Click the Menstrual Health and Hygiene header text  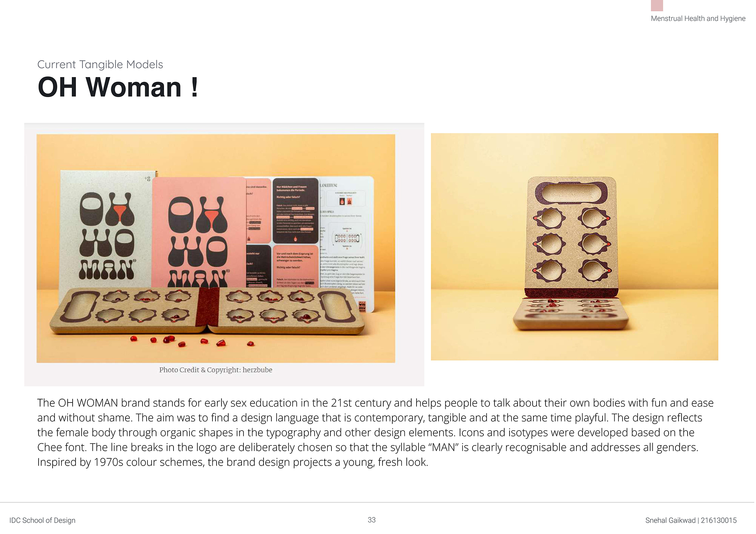click(x=698, y=19)
